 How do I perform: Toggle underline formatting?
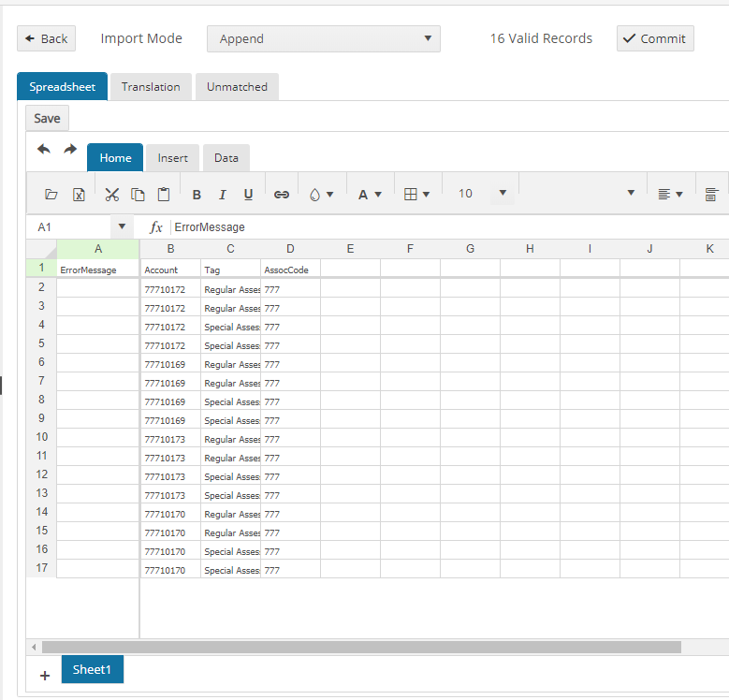coord(248,195)
